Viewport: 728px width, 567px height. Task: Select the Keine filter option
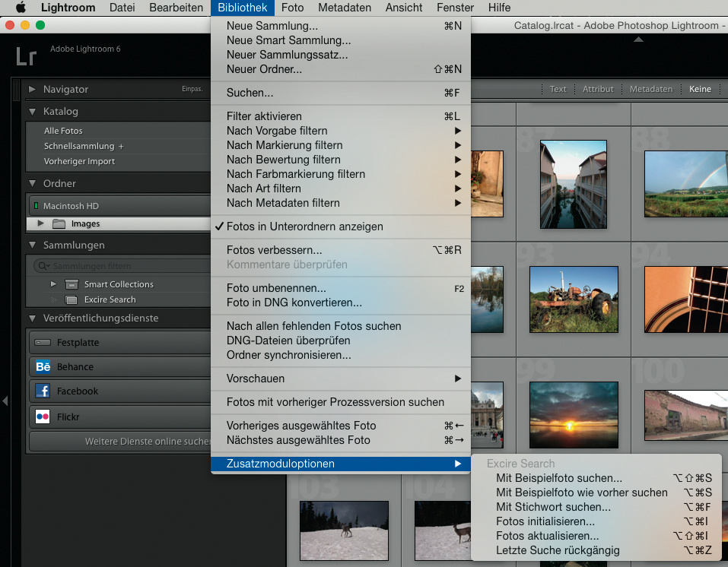(x=700, y=89)
